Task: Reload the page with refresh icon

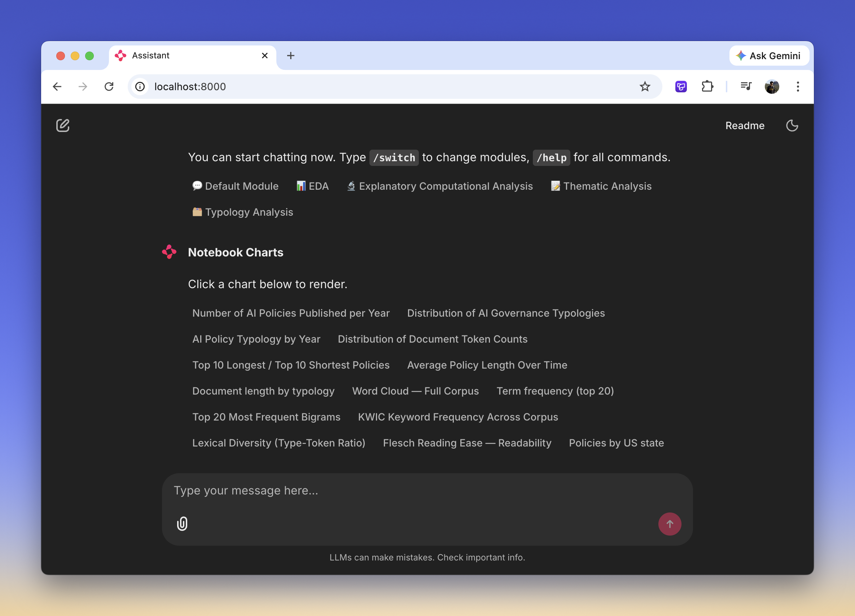Action: click(109, 87)
